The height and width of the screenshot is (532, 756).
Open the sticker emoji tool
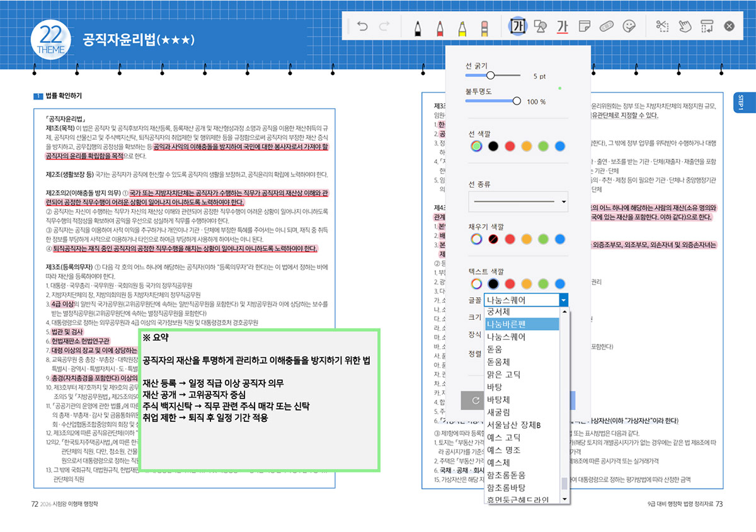coord(630,26)
